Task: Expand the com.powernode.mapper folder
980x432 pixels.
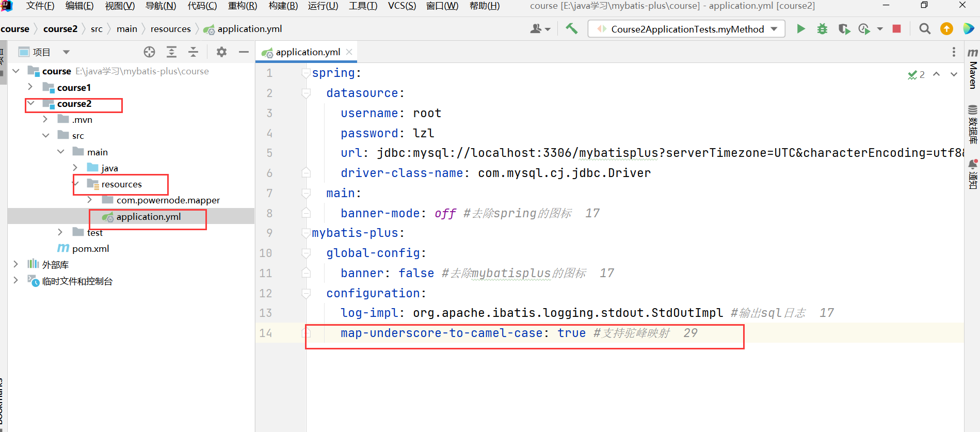Action: coord(90,199)
